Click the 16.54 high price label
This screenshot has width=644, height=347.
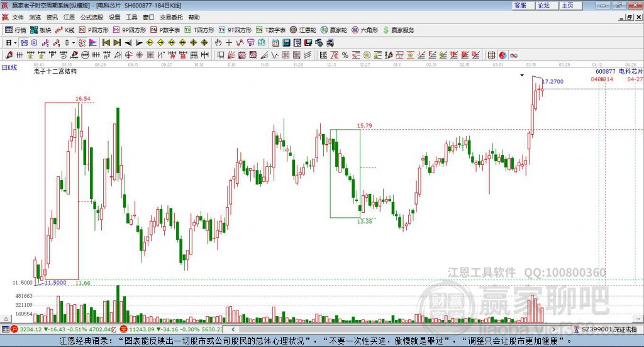pyautogui.click(x=83, y=99)
